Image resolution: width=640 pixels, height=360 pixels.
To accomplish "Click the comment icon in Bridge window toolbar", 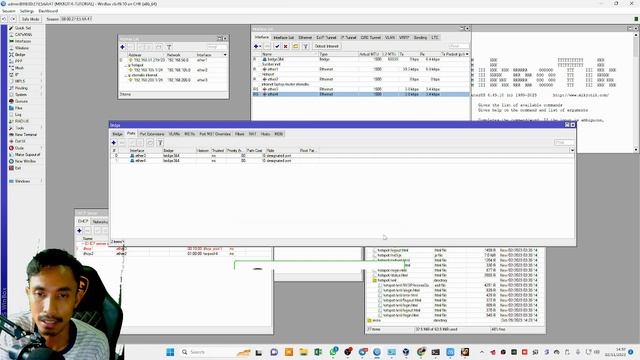I will 150,142.
